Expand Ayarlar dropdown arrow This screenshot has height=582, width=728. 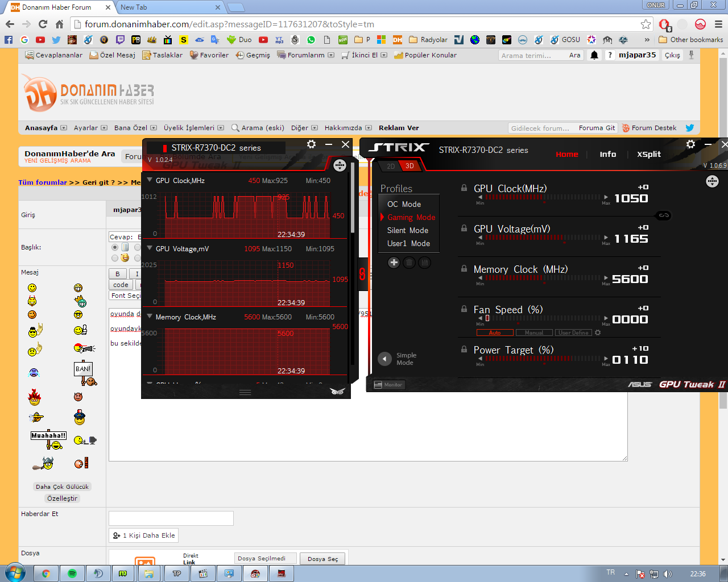pos(104,128)
